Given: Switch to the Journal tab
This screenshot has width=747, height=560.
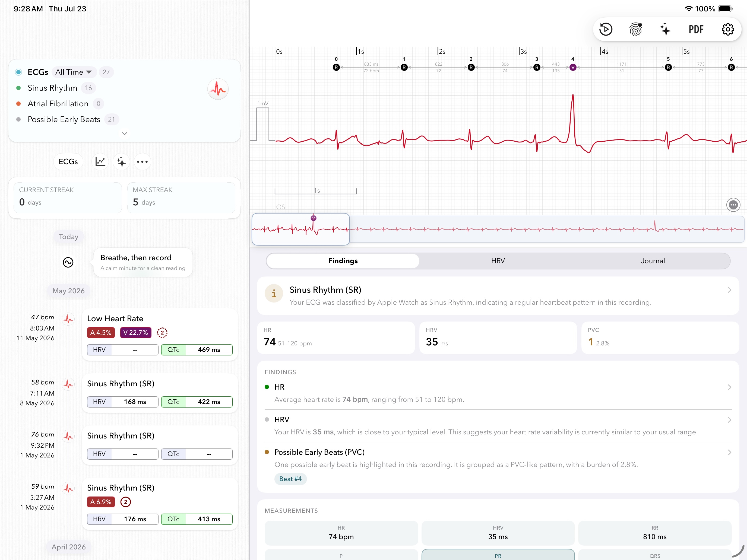Looking at the screenshot, I should (x=653, y=261).
